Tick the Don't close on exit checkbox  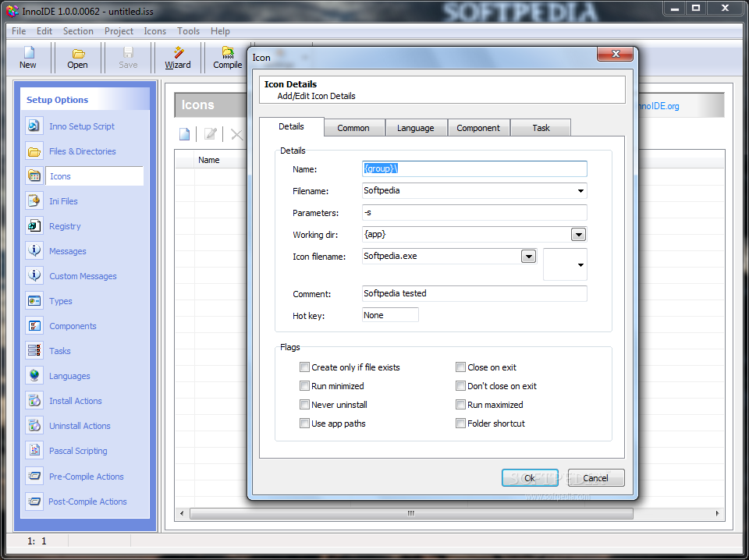click(460, 386)
